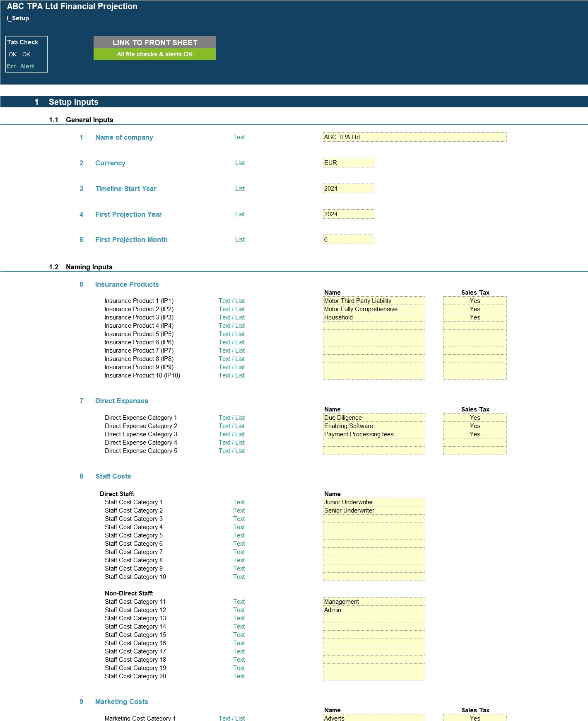Click the i_Setup sheet name text
588x721 pixels.
tap(18, 18)
